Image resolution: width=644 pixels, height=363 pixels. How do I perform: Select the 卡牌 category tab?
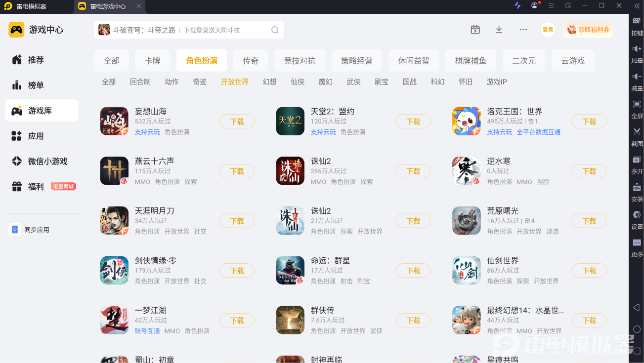153,61
